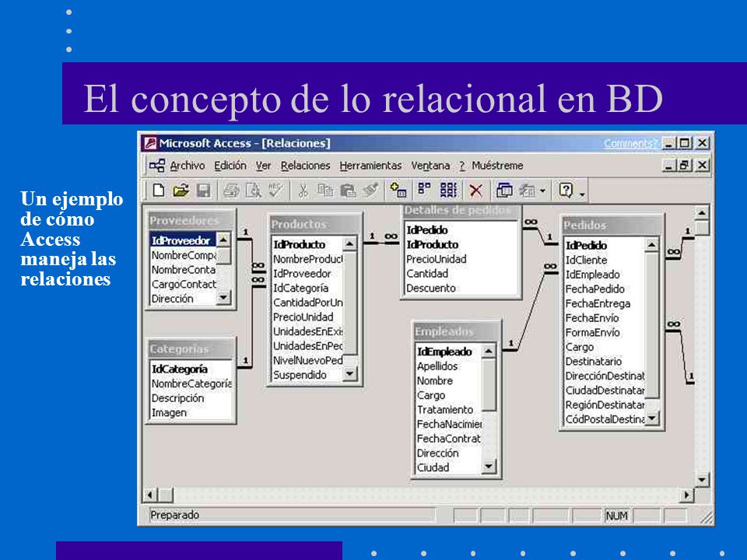Select the Suspendido field in Productos
Image resolution: width=747 pixels, height=560 pixels.
coord(307,375)
